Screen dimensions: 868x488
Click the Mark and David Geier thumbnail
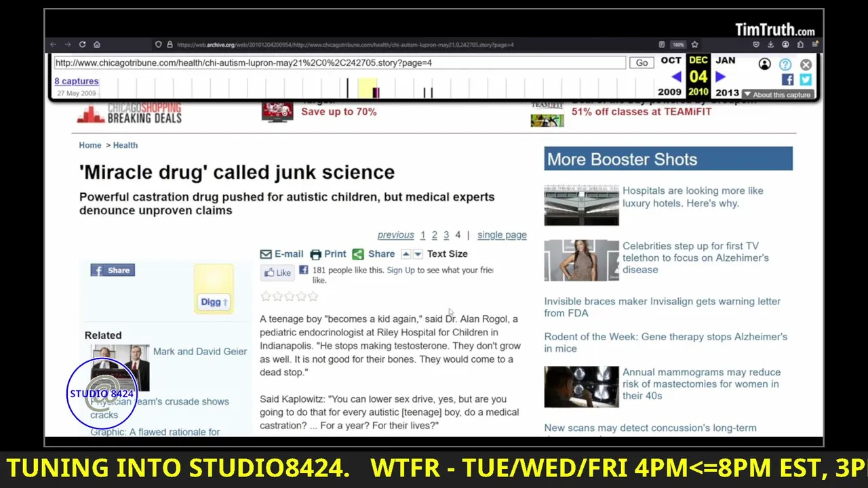pos(120,368)
